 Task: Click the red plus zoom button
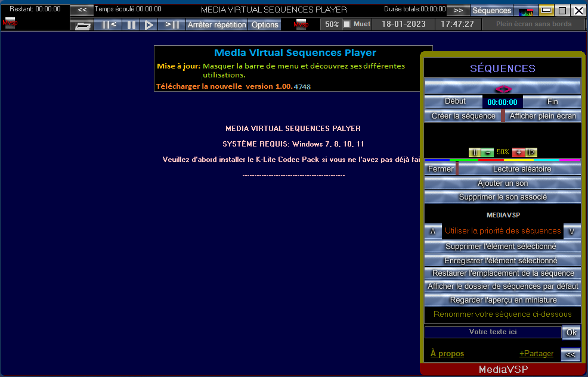pos(518,152)
